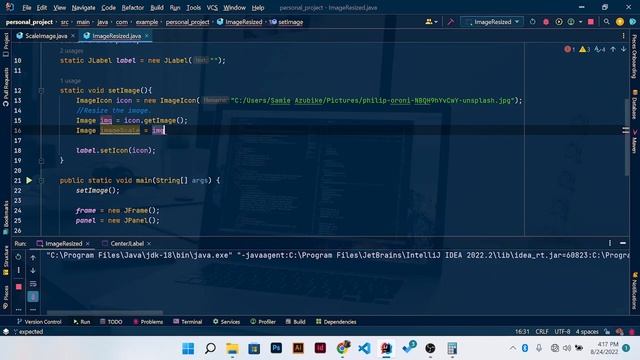640x360 pixels.
Task: Toggle scroll to end in Run console
Action: coord(33,297)
